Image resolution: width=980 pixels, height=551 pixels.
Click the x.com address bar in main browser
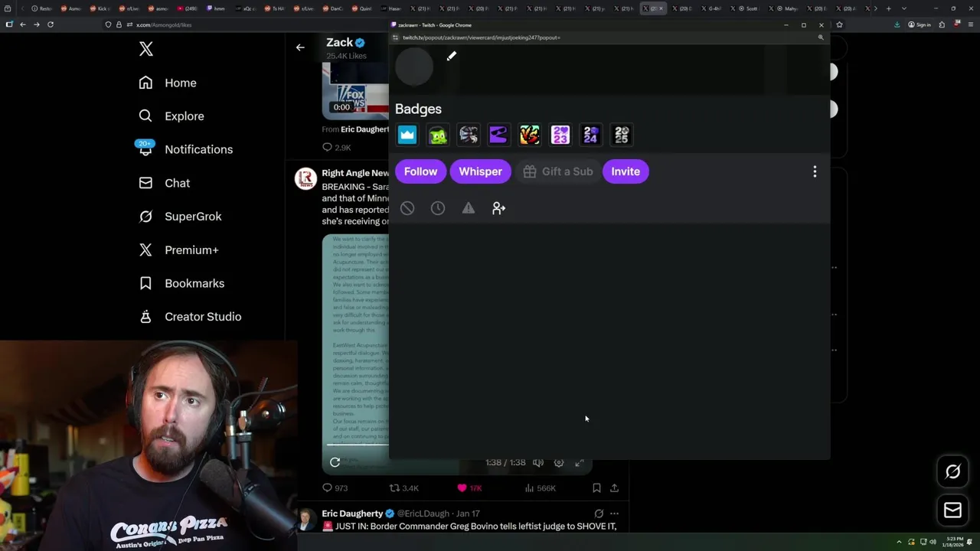(245, 24)
